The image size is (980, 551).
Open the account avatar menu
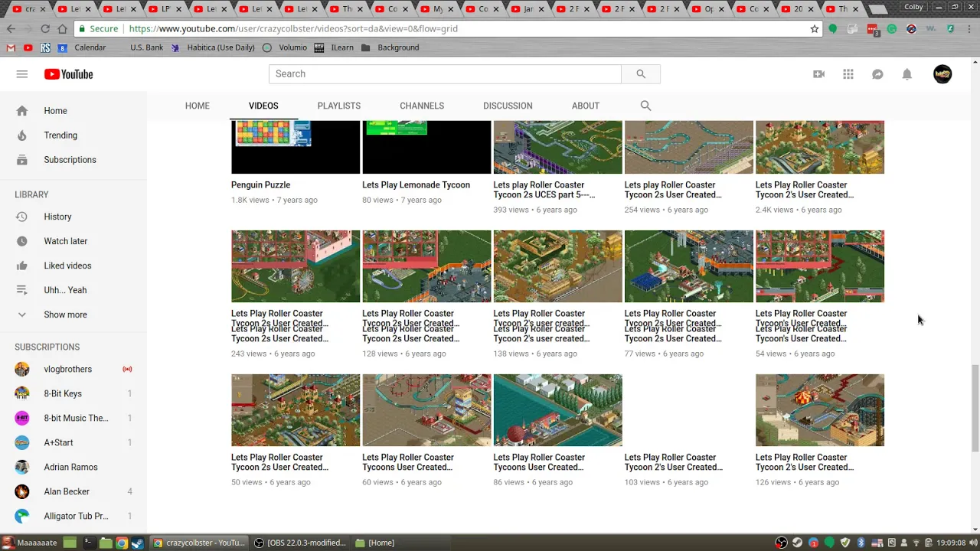[x=942, y=74]
